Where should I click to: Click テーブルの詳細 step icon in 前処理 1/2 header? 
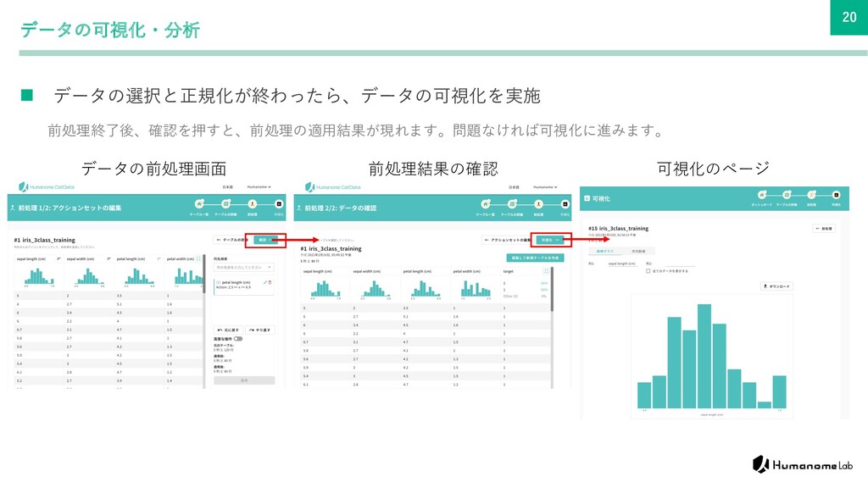(225, 204)
